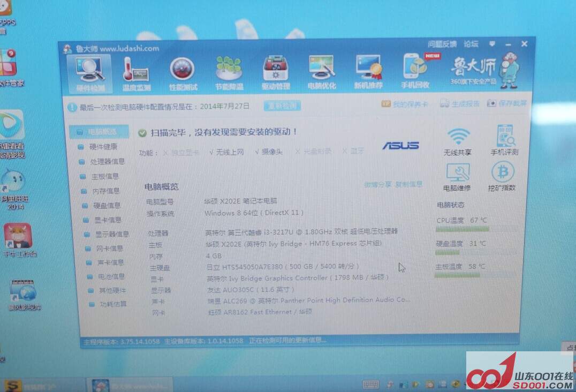Viewport: 576px width, 392px height.
Task: Click the 重新检测 rescan button
Action: point(283,106)
